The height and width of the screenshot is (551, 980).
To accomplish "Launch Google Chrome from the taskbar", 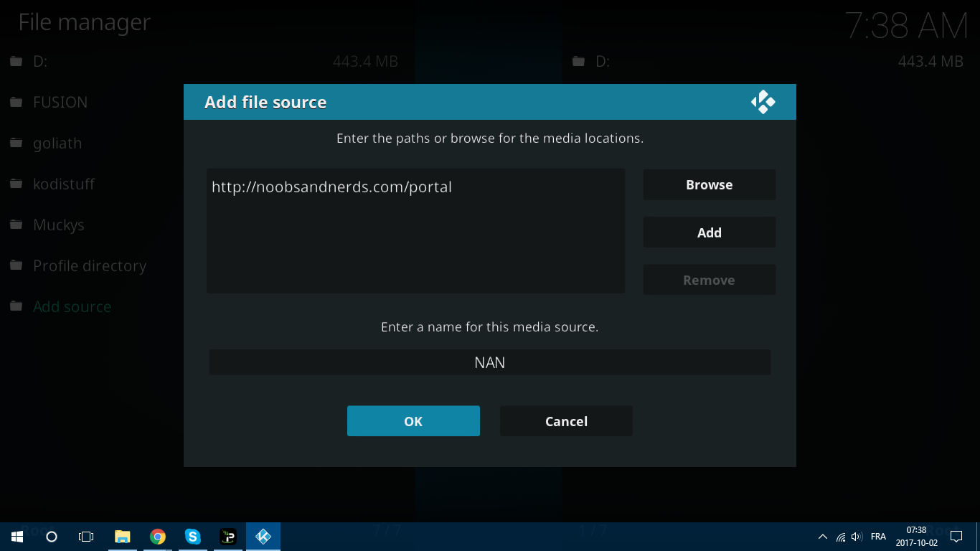I will pos(158,537).
